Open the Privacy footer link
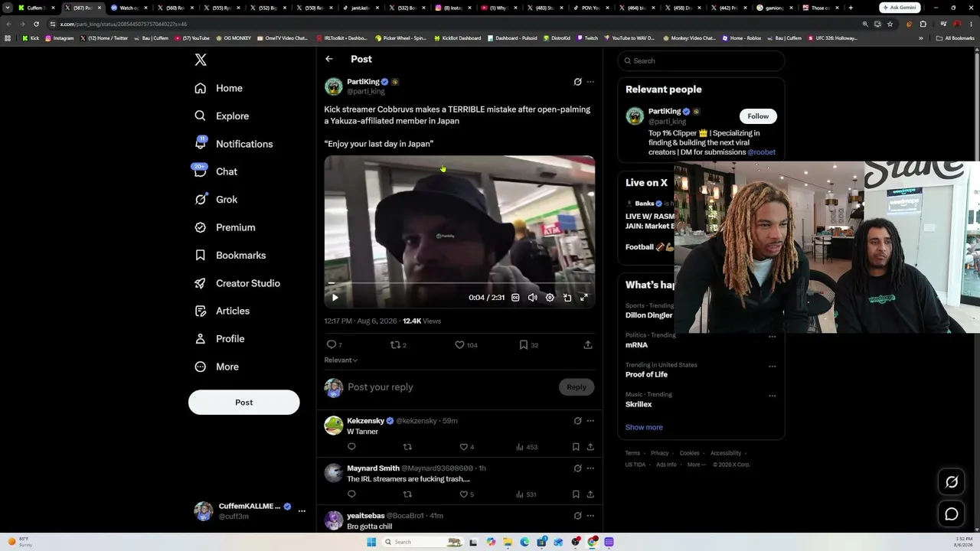 point(660,453)
